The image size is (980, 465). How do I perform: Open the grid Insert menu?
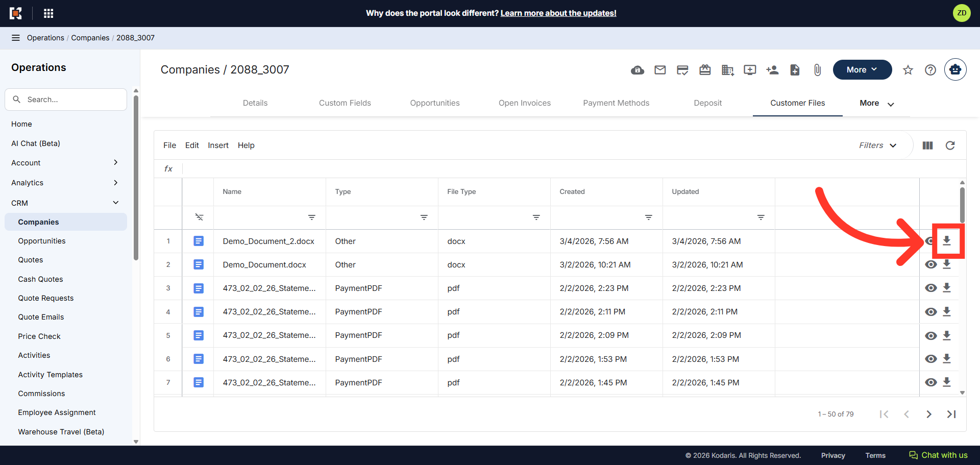click(x=218, y=145)
